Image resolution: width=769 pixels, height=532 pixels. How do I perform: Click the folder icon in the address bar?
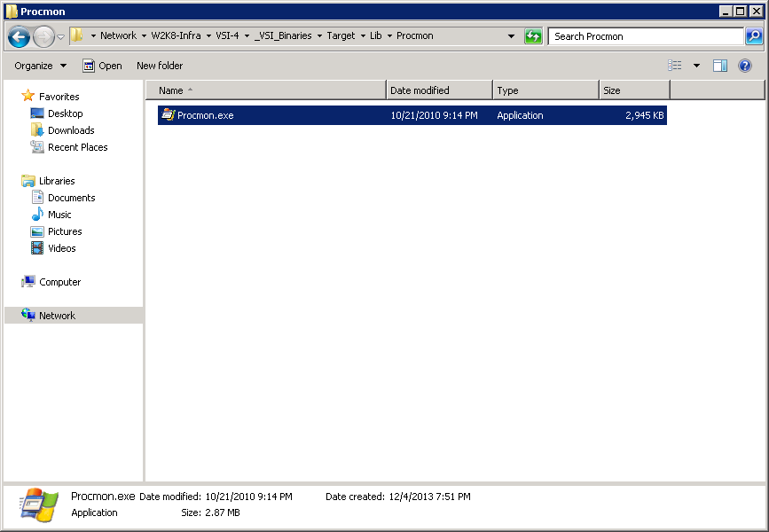tap(76, 35)
